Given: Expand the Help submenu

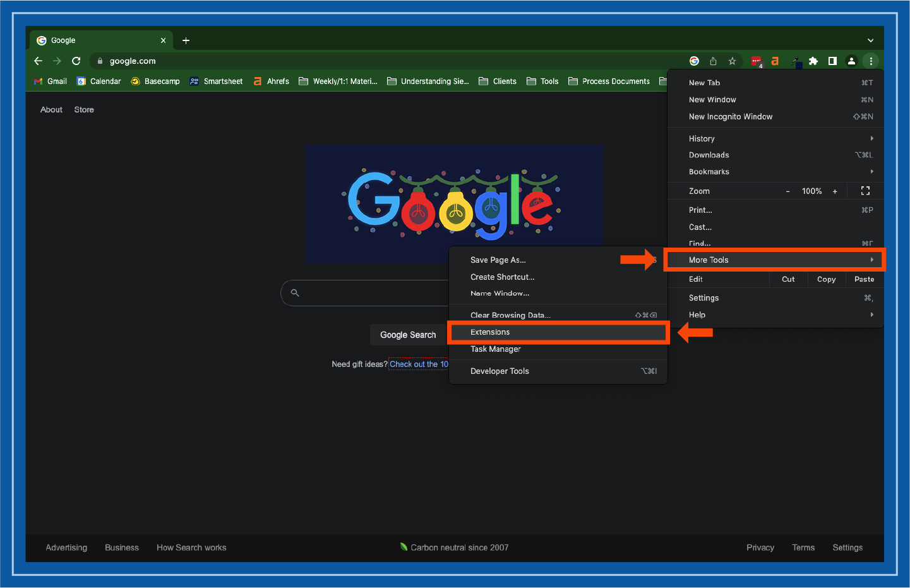Looking at the screenshot, I should pos(775,315).
